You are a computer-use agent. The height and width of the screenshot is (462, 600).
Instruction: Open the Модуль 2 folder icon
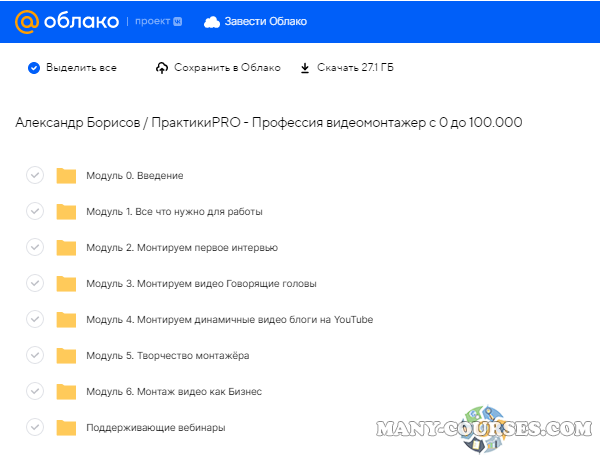66,248
